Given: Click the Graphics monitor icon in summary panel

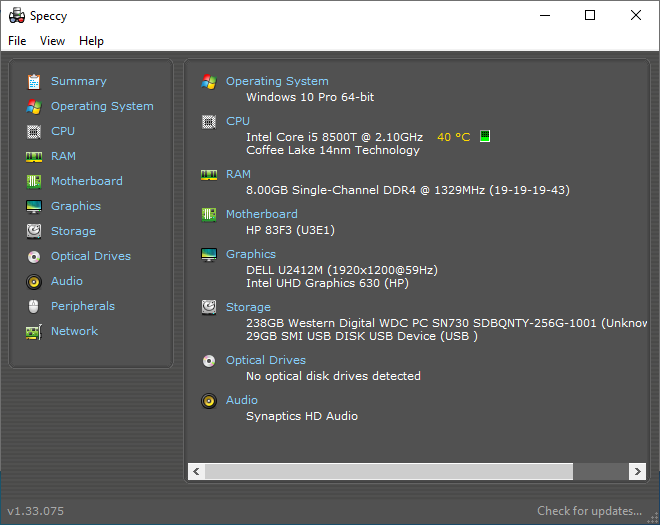Looking at the screenshot, I should pyautogui.click(x=209, y=255).
